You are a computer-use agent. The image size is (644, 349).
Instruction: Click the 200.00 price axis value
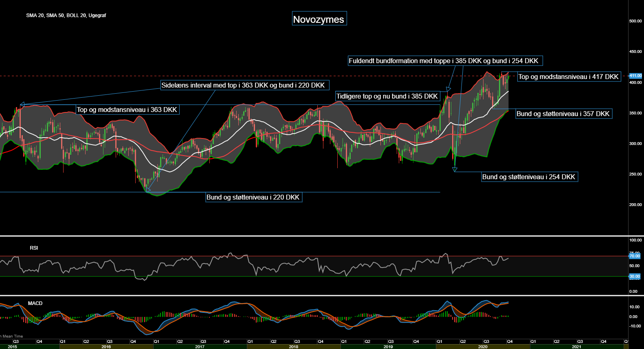pyautogui.click(x=635, y=204)
